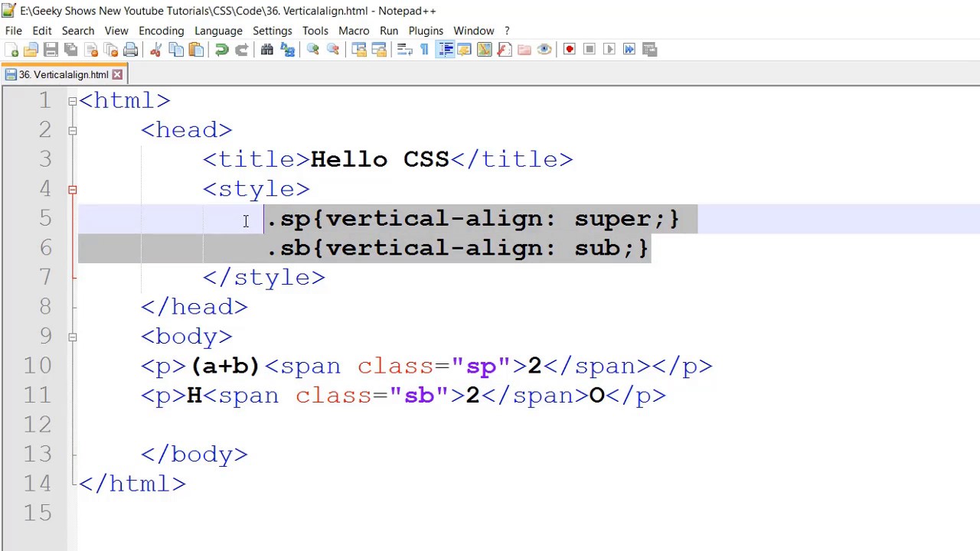Click '.sb{vertical-align: sub;}' on line 6
The height and width of the screenshot is (551, 980).
click(456, 248)
